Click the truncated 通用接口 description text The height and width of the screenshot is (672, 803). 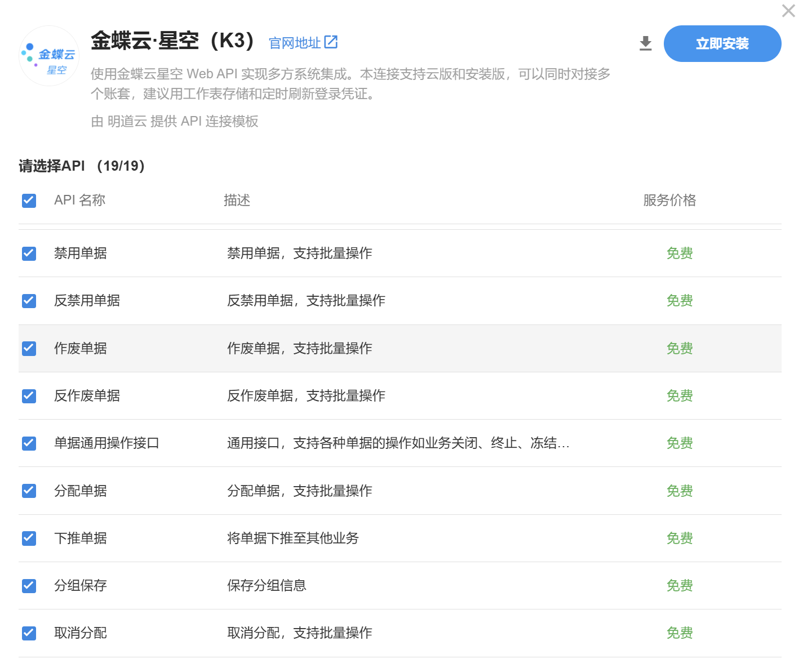click(398, 443)
